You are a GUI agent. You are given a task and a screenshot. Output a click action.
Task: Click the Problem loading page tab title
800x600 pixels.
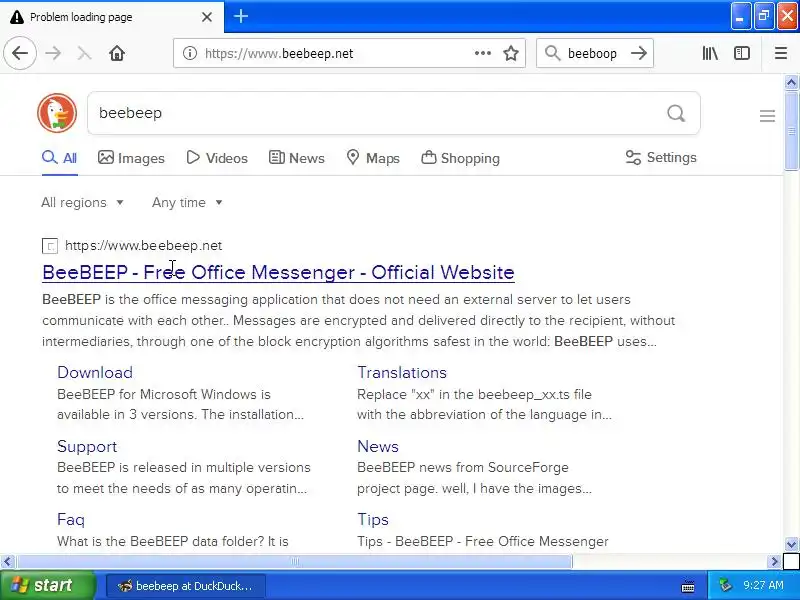click(x=81, y=17)
